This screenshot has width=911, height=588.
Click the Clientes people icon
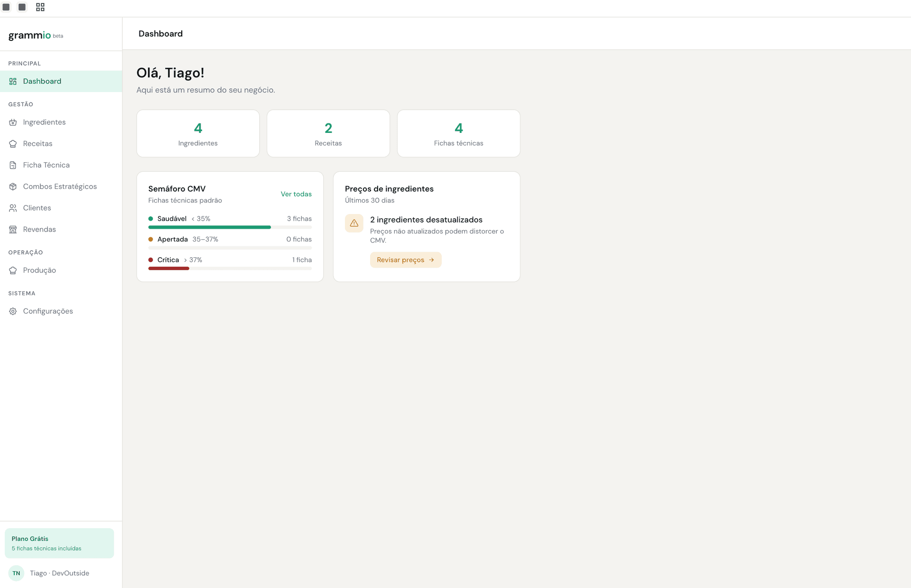click(x=13, y=208)
